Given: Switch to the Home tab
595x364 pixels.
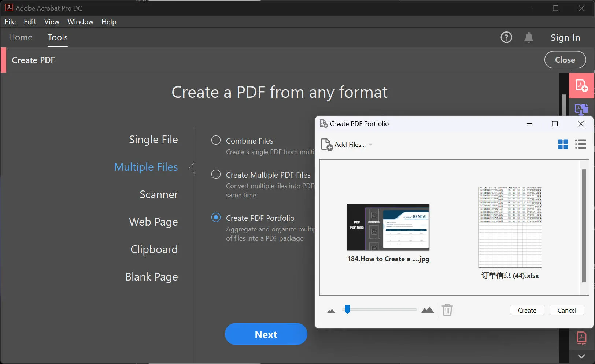Looking at the screenshot, I should pos(21,37).
